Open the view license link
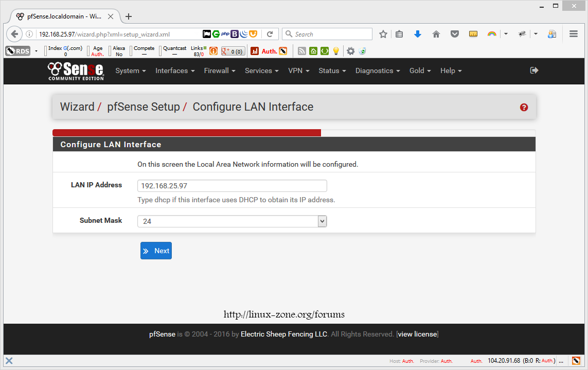 (417, 334)
